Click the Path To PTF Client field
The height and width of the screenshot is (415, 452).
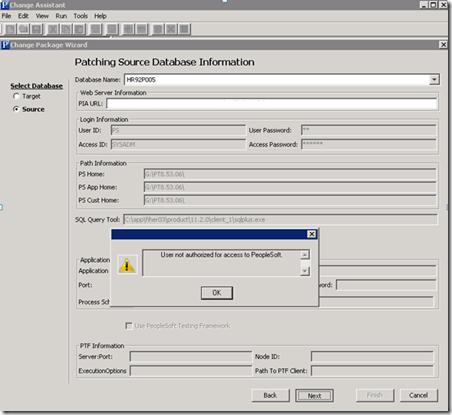pos(372,371)
